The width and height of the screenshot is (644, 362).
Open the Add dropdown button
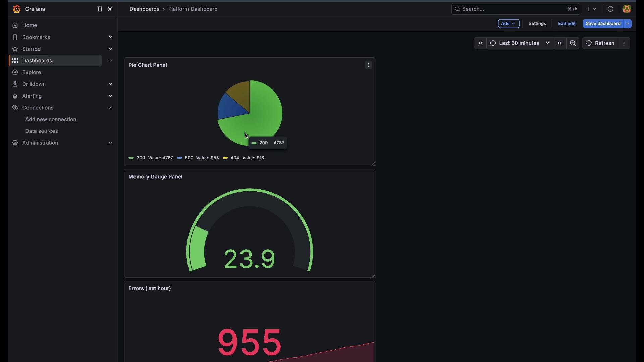point(508,23)
